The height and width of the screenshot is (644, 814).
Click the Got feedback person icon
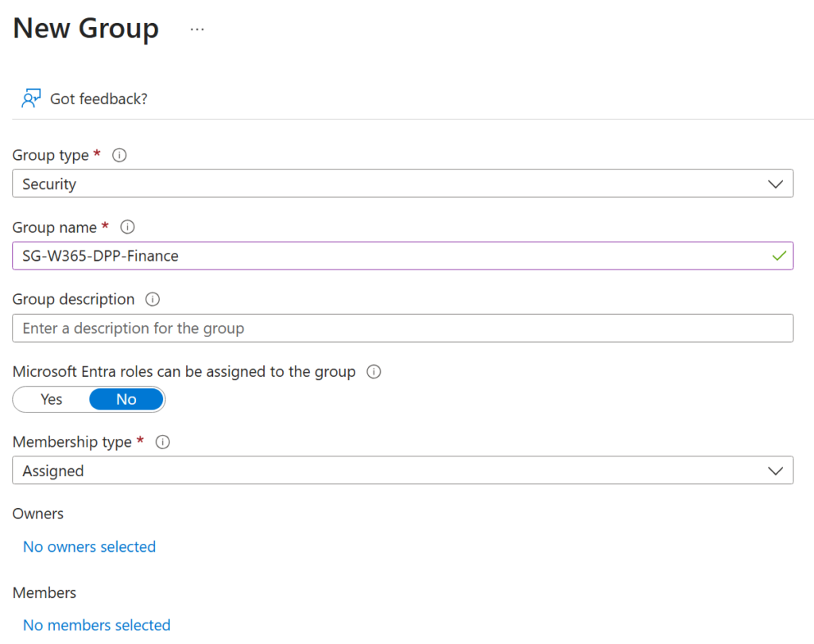pos(31,99)
